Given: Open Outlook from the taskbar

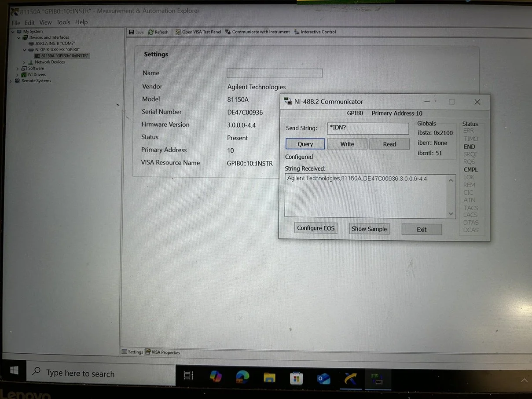Looking at the screenshot, I should click(323, 378).
